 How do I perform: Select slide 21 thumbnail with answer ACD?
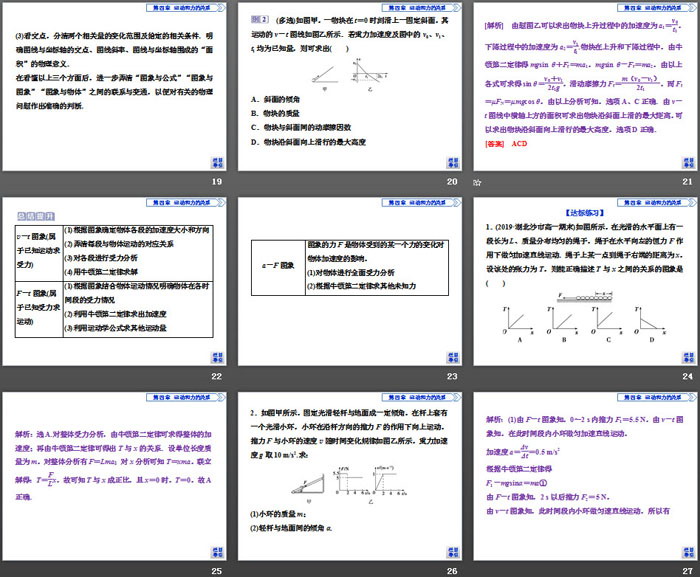pos(585,87)
